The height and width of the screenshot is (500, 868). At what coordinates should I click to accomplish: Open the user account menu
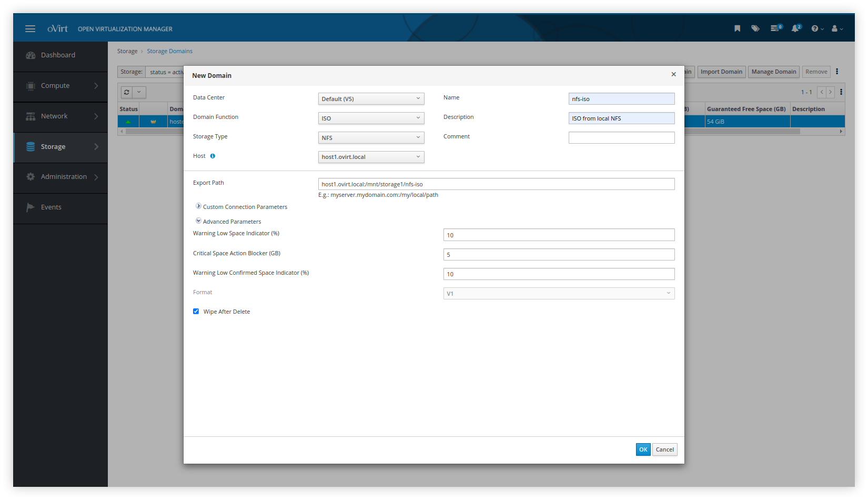(x=836, y=28)
